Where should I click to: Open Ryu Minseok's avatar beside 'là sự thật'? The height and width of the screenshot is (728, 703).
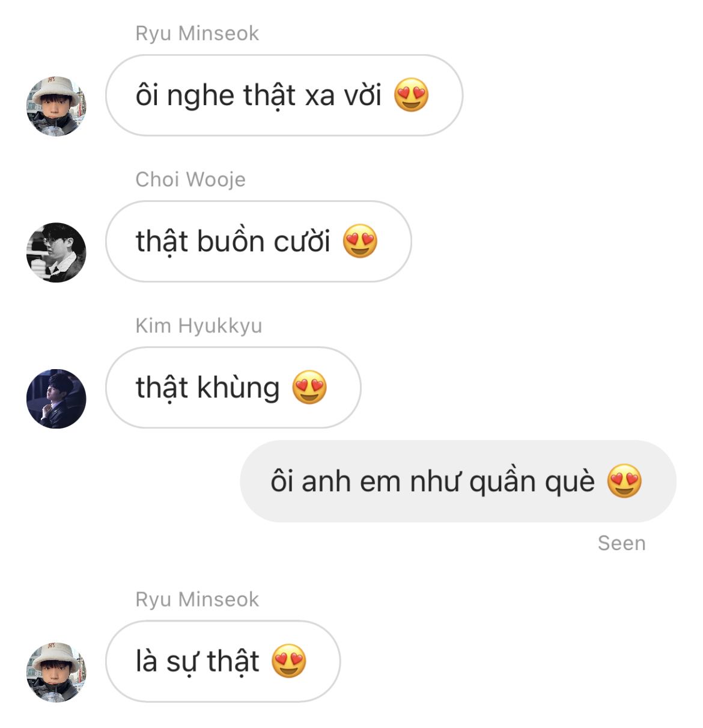point(56,672)
